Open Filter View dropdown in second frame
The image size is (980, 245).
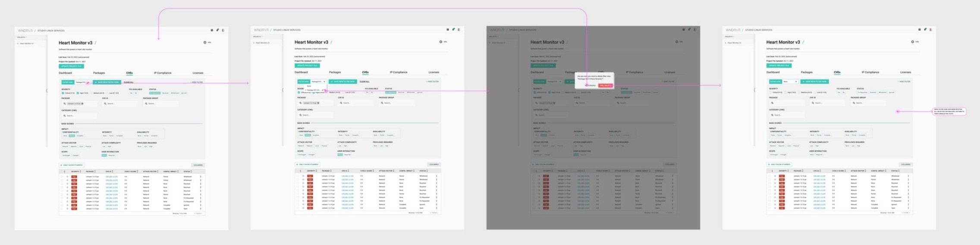[319, 82]
